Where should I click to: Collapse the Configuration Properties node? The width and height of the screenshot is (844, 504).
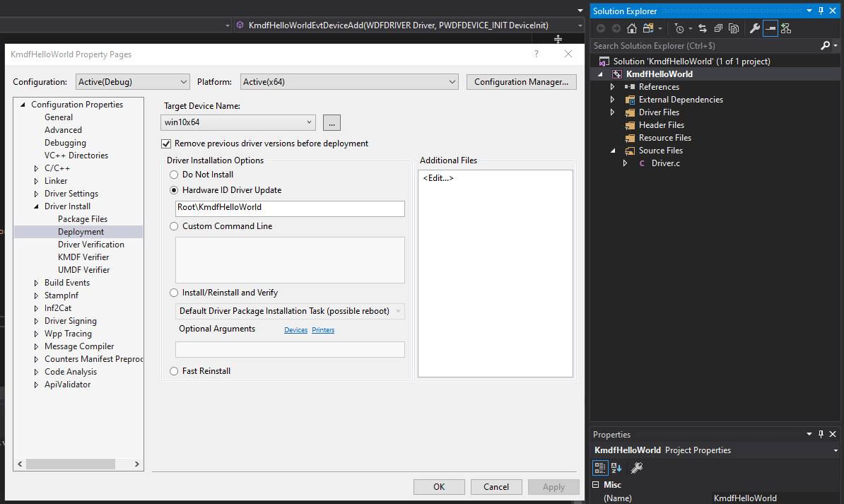(x=23, y=105)
